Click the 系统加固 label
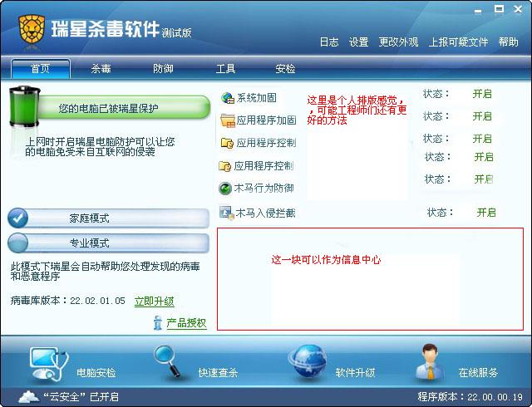The image size is (532, 407). point(257,98)
